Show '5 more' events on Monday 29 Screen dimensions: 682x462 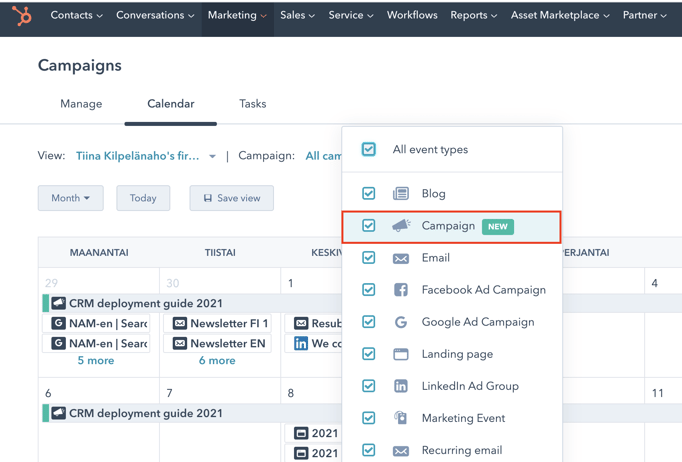pos(96,361)
